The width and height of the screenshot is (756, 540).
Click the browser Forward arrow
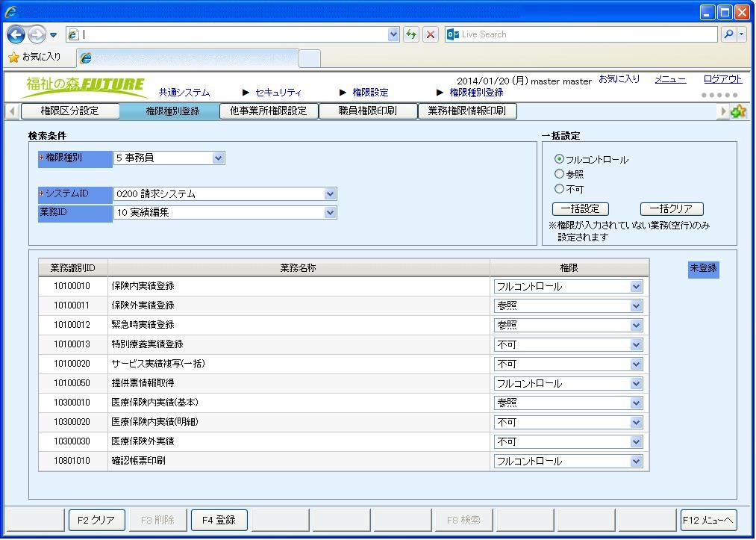(37, 35)
